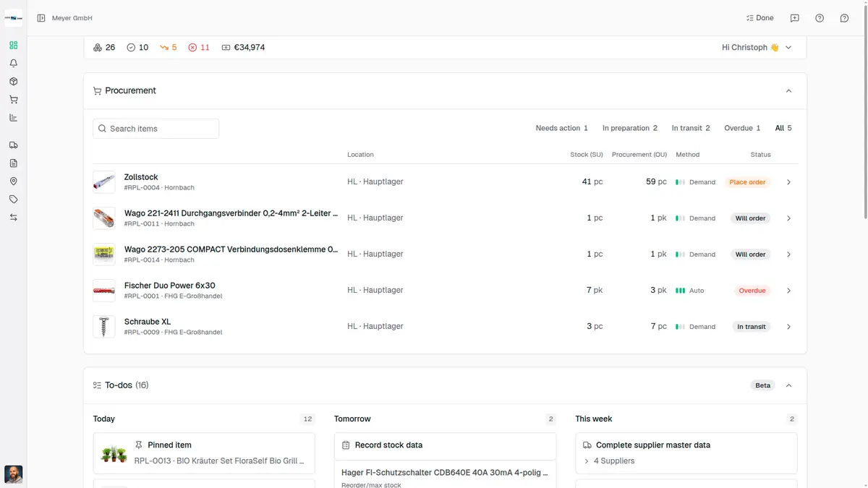
Task: Click the Demand method indicator for Zollstock
Action: pos(695,182)
